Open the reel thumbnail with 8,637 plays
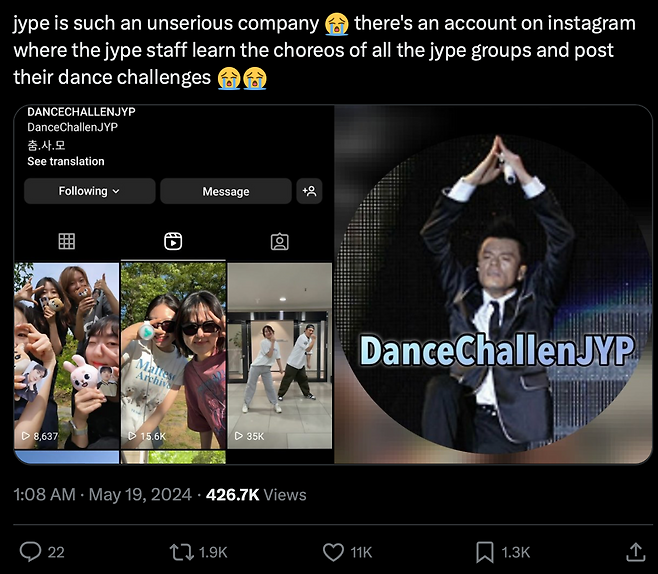Viewport: 658px width, 574px height. (x=66, y=360)
